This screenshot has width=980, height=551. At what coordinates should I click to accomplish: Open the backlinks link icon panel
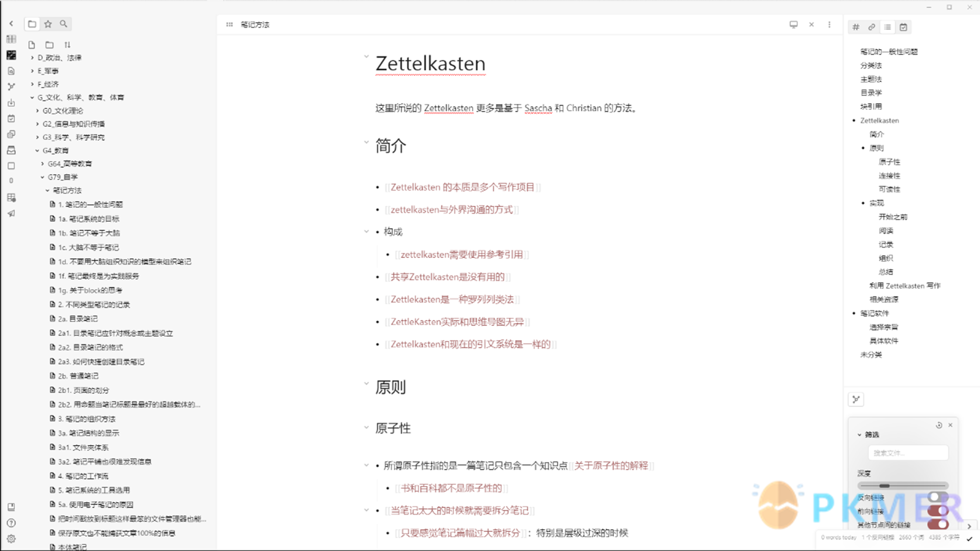coord(871,27)
